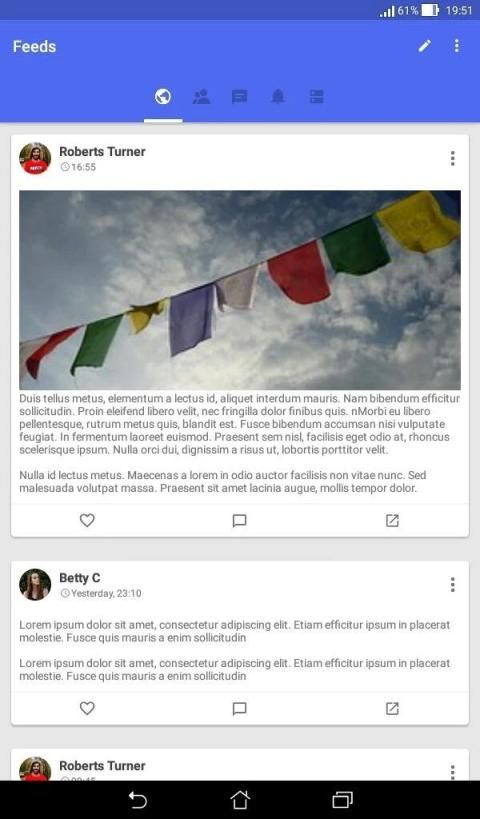Tap comment icon on Betty C's post
Viewport: 480px width, 819px height.
coord(239,709)
